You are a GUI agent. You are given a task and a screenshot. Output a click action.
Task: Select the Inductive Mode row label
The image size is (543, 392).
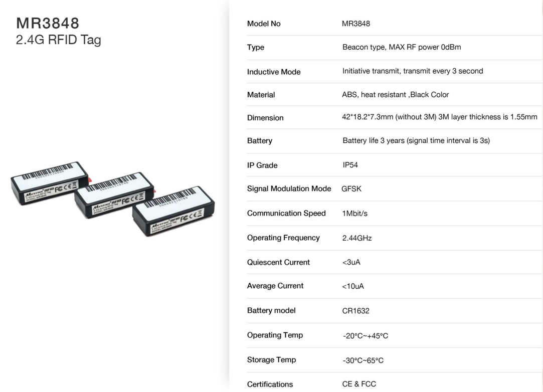pos(274,72)
